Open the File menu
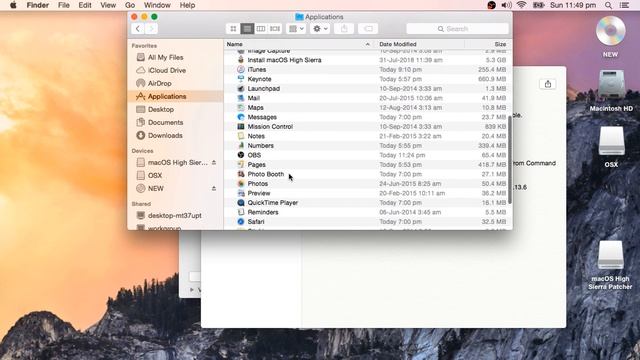Image resolution: width=640 pixels, height=360 pixels. click(x=64, y=5)
